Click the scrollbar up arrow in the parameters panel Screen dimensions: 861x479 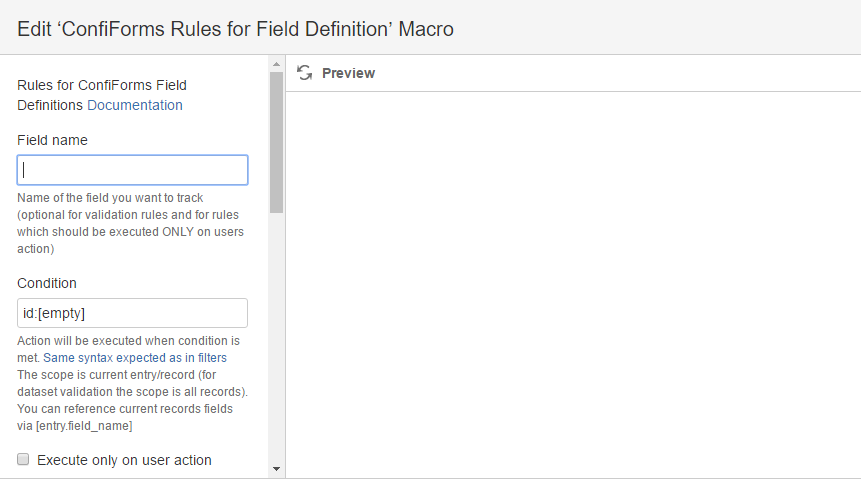(276, 64)
